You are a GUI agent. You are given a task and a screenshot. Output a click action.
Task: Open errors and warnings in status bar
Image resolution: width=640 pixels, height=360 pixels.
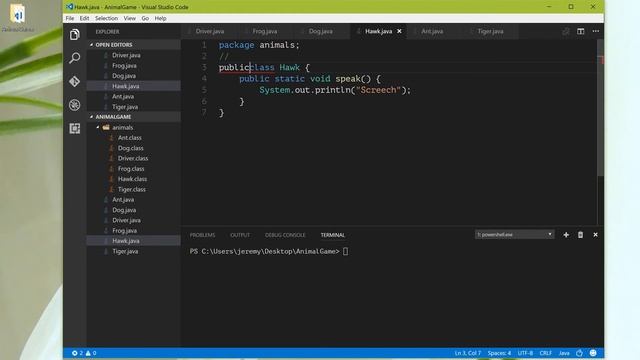point(84,353)
